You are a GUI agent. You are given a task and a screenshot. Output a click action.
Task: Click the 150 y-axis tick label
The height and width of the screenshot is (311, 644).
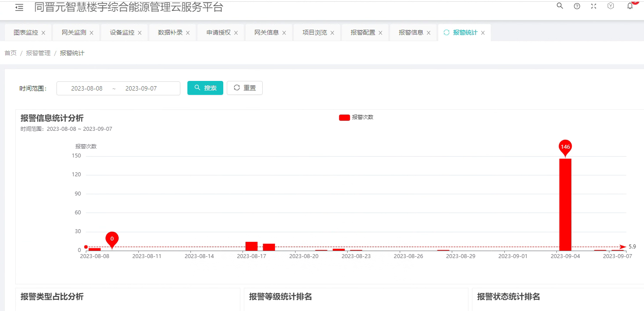(x=77, y=156)
